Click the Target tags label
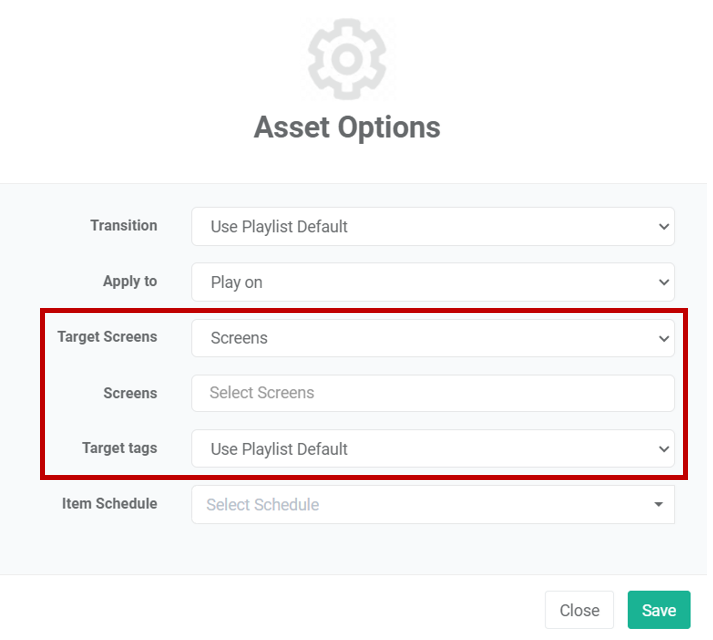This screenshot has height=640, width=713. 120,448
